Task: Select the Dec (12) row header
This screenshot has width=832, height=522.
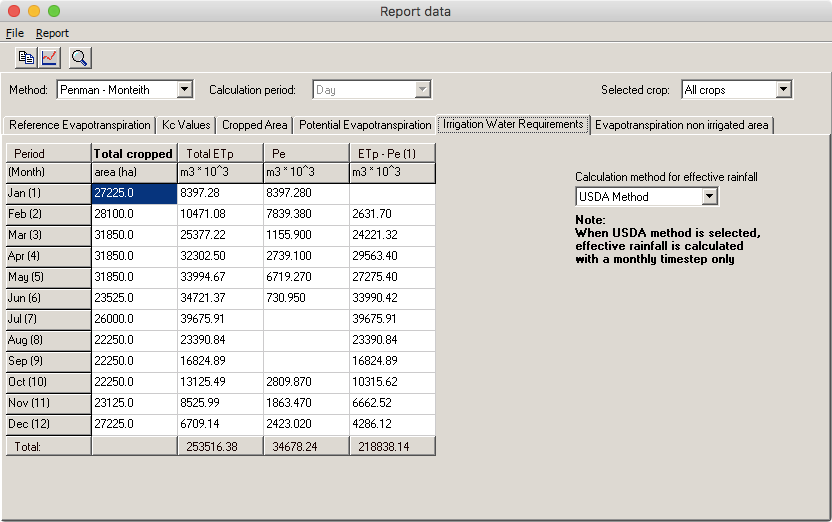Action: [x=48, y=424]
